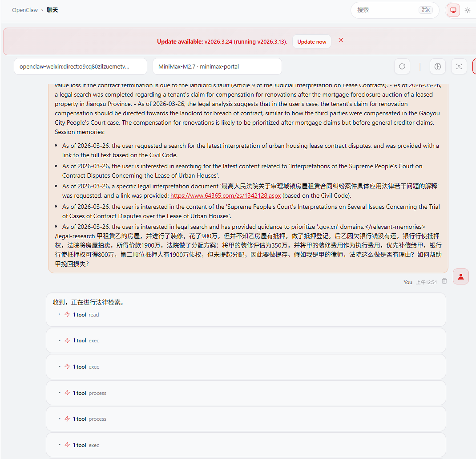The width and height of the screenshot is (476, 459).
Task: Click the 聊天 breadcrumb label
Action: tap(52, 10)
